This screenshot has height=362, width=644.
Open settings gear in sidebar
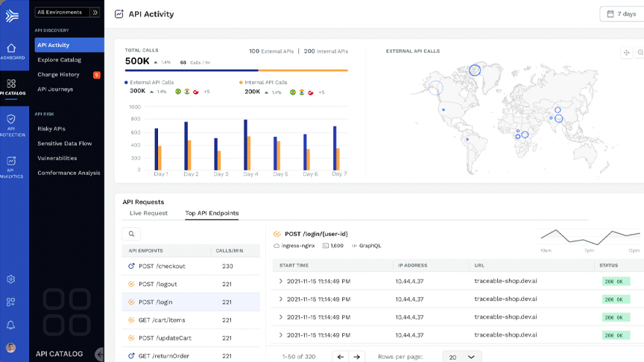pyautogui.click(x=10, y=279)
